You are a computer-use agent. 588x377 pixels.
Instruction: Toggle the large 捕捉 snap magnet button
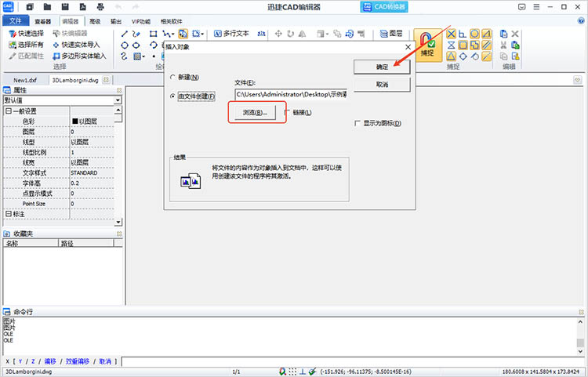[427, 45]
